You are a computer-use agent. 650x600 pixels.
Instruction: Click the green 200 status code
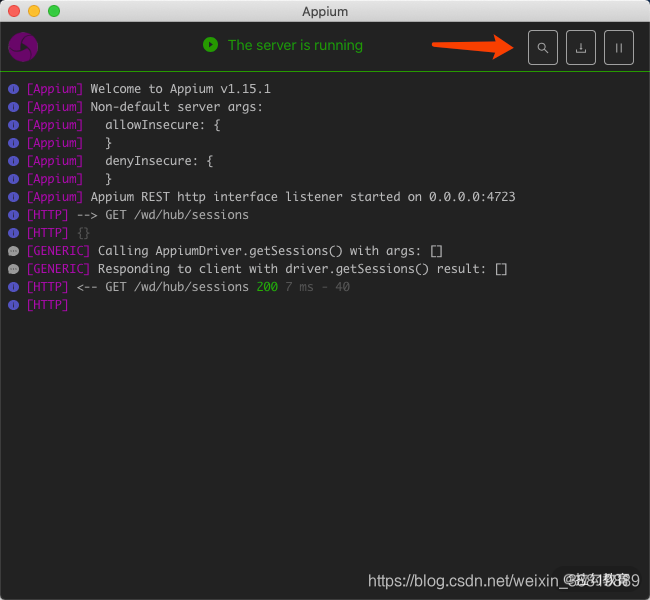(267, 287)
